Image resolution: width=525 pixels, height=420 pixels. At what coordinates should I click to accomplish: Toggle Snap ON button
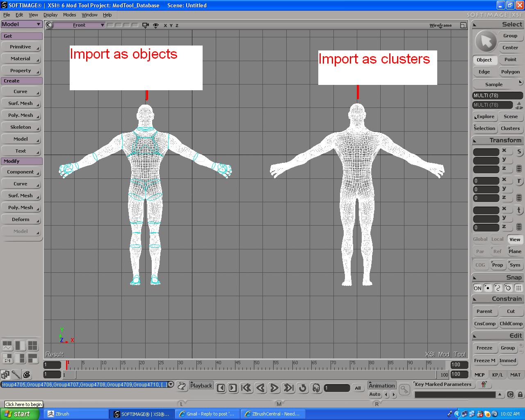477,288
